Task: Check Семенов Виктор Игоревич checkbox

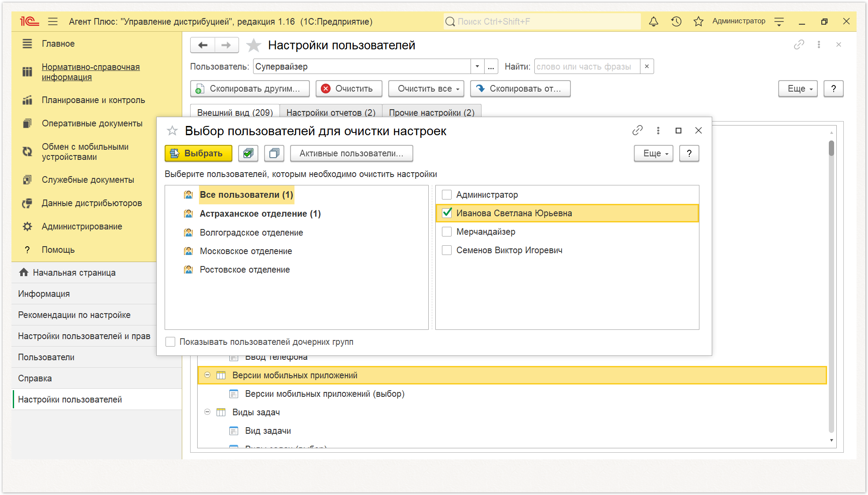Action: 447,250
